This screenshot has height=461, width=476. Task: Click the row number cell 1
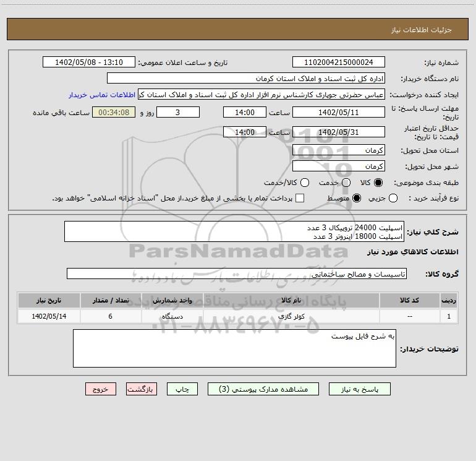pyautogui.click(x=449, y=316)
